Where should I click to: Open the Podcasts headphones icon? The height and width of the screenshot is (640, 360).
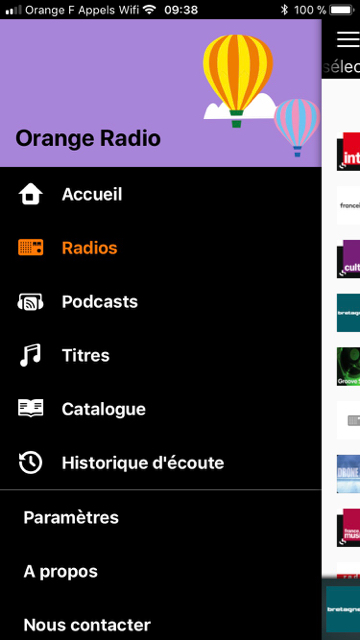point(30,302)
